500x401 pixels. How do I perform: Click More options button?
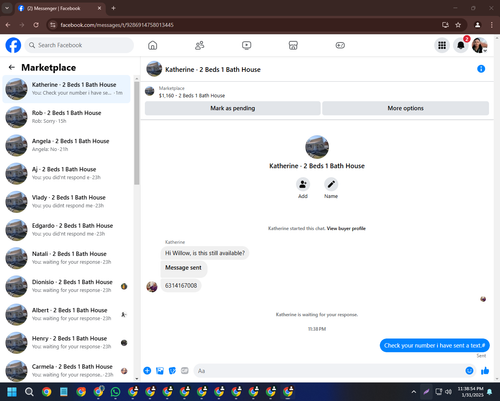(x=406, y=108)
